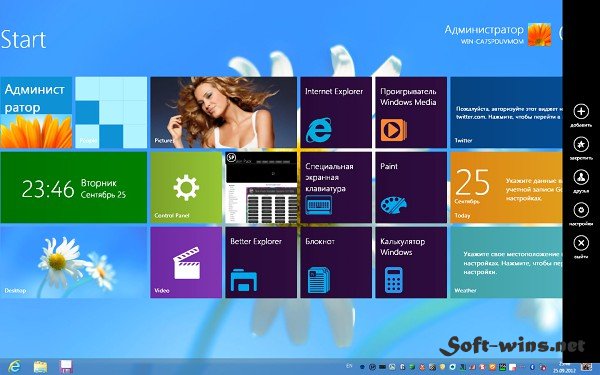Open the Калькулятор Windows tile
Viewport: 600px width, 375px height.
pos(411,262)
